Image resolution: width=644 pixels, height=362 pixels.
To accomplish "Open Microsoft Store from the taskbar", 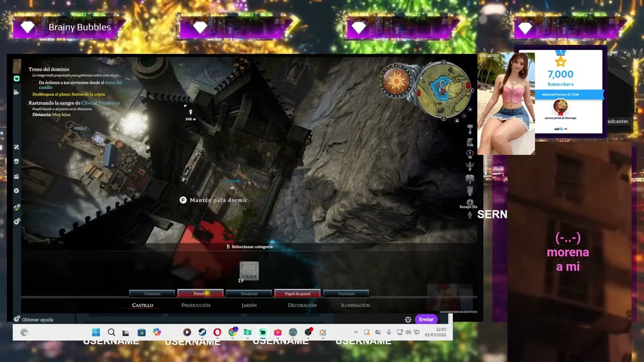I will [141, 332].
